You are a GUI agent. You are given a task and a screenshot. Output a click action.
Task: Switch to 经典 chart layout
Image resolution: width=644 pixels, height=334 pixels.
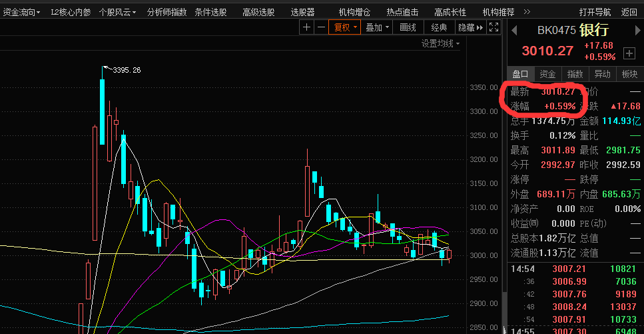439,27
